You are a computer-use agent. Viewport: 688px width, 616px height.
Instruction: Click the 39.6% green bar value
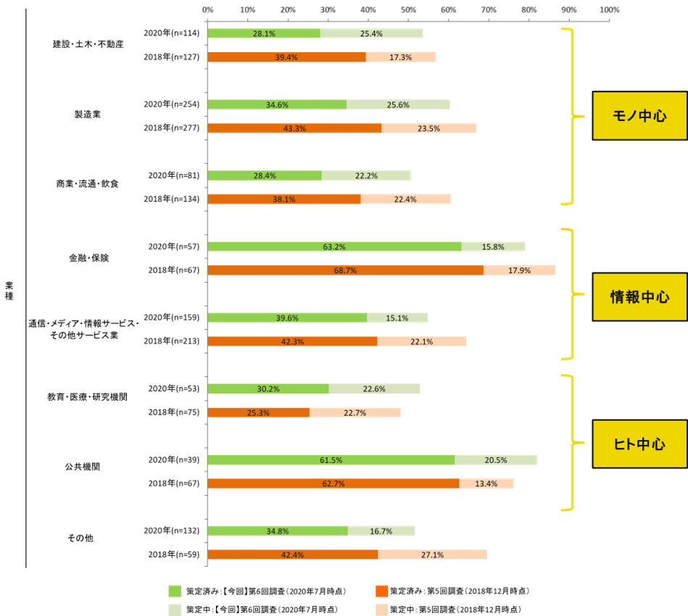287,318
